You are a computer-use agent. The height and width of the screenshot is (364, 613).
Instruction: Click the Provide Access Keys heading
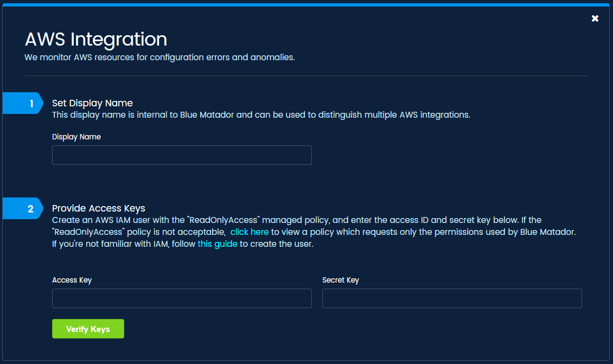pyautogui.click(x=98, y=208)
